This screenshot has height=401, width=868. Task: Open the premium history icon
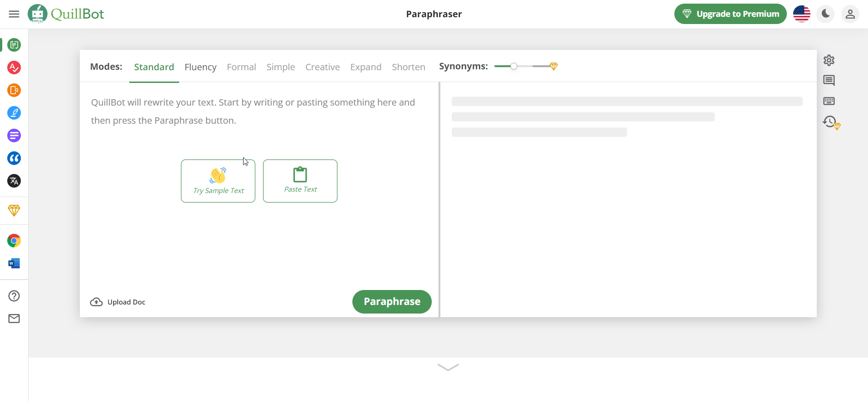[x=831, y=122]
